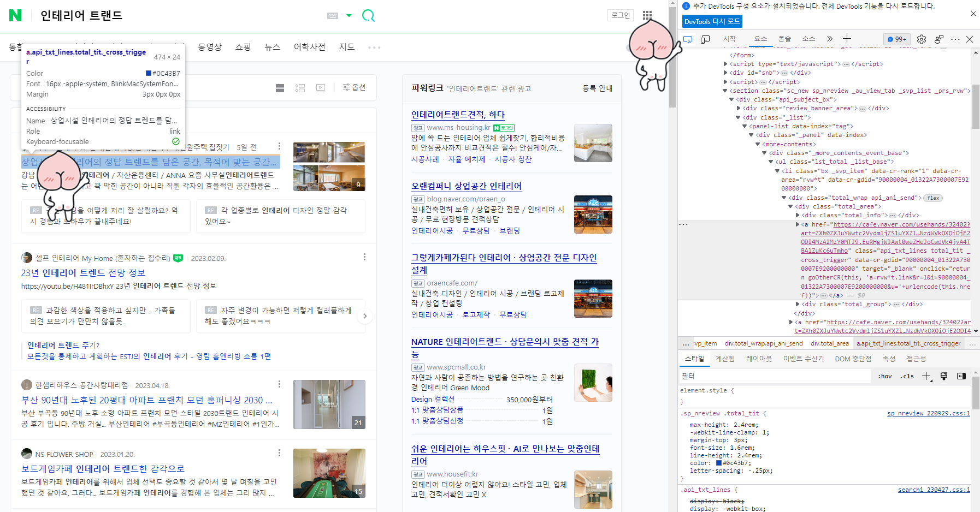Close the DevTools panel
This screenshot has height=512, width=980.
coord(970,39)
